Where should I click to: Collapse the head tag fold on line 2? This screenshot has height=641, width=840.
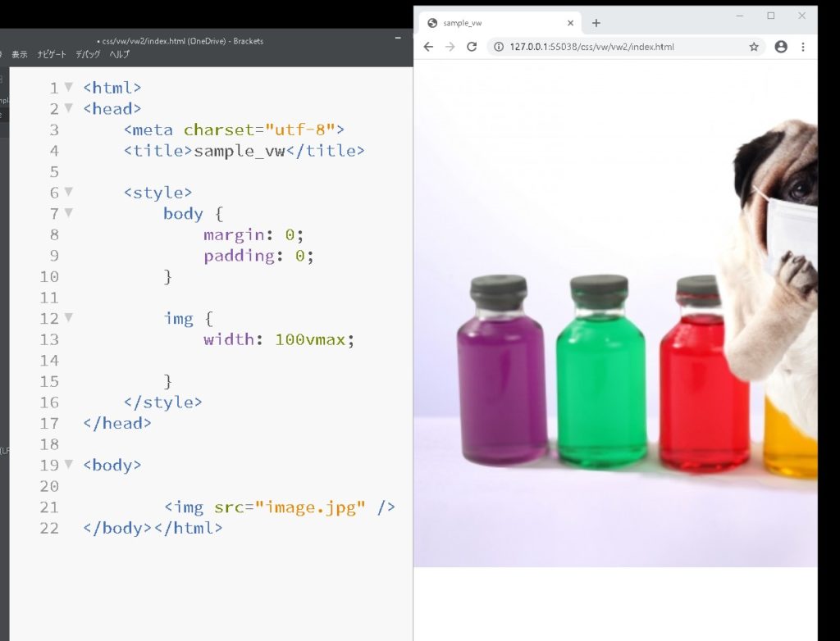pos(69,108)
